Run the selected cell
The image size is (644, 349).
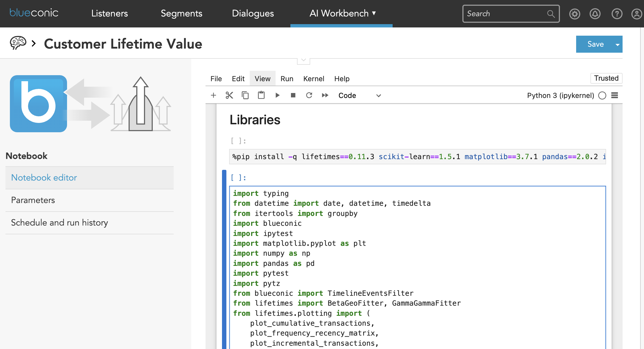point(277,95)
